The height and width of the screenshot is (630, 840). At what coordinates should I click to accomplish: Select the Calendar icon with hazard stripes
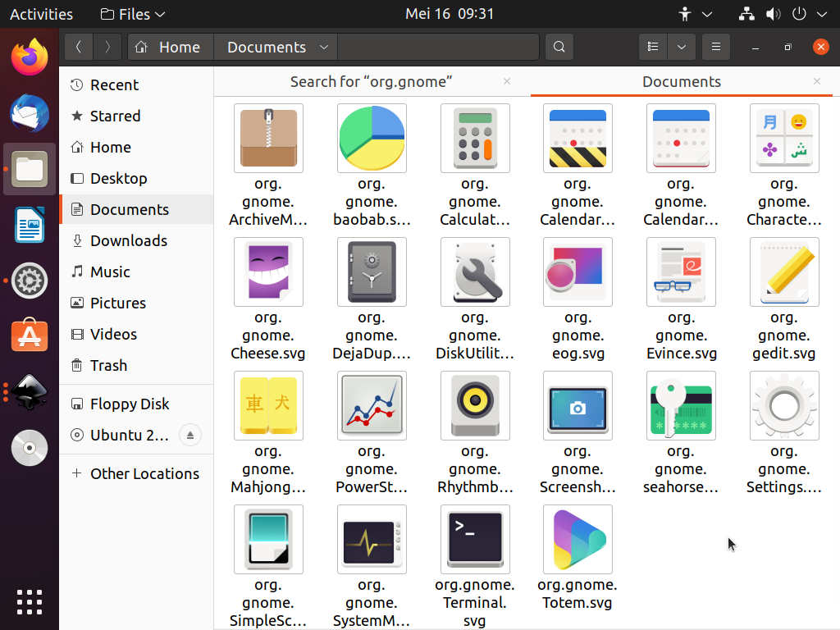pyautogui.click(x=577, y=138)
